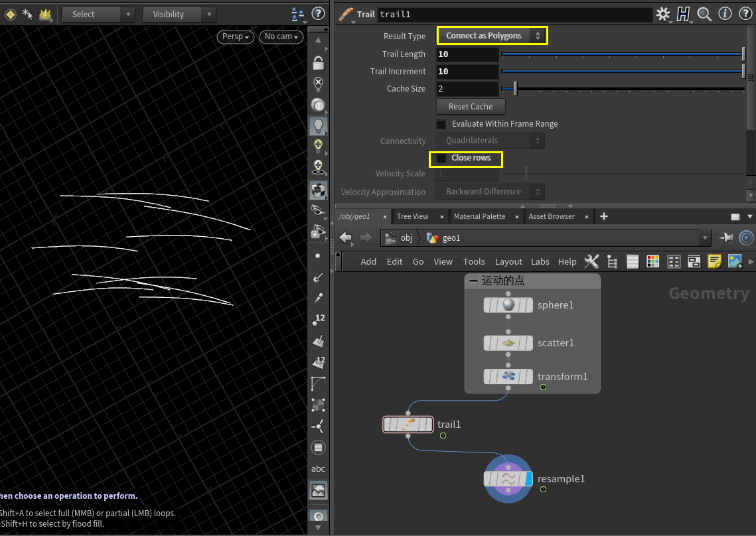Click the Trail Length slider
Viewport: 756px width, 536px height.
(623, 54)
